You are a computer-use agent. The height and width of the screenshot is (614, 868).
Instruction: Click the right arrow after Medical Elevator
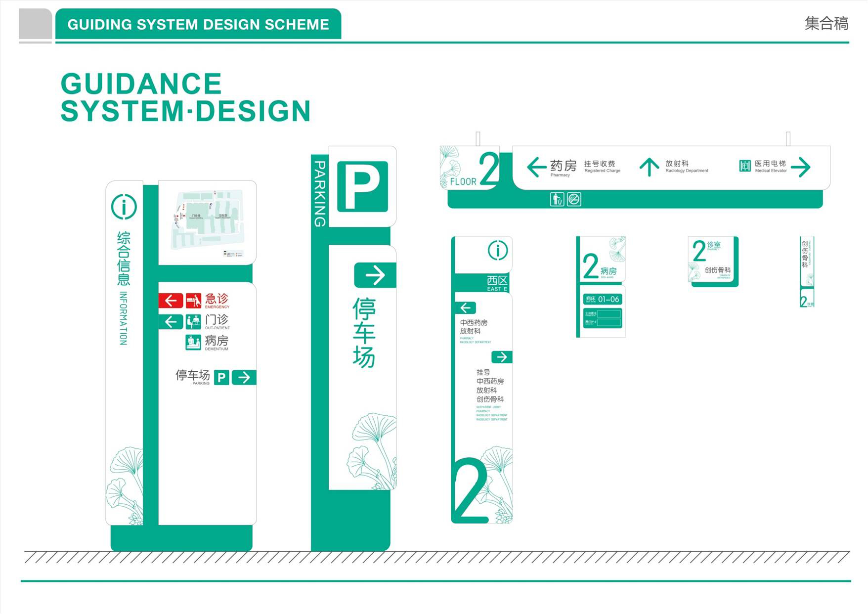[x=801, y=167]
